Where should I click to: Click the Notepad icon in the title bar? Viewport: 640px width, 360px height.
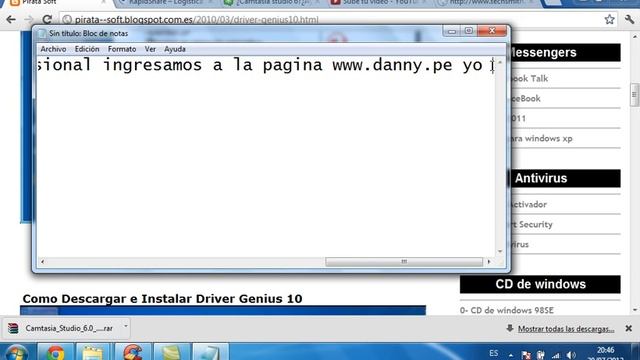point(42,33)
